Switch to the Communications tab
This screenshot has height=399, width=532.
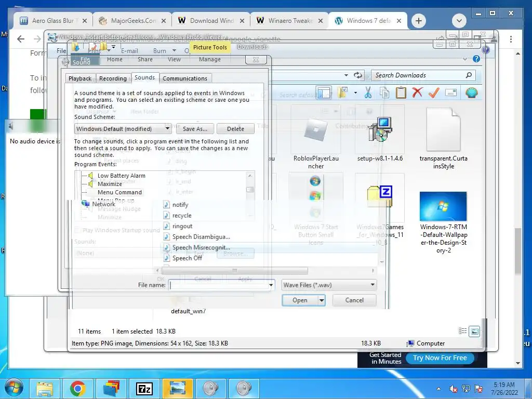pos(185,78)
